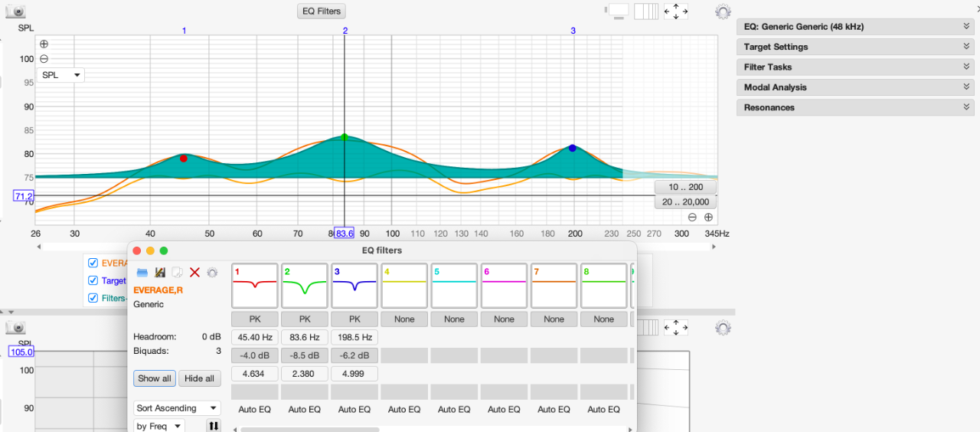
Task: Toggle the EVERAGE trace checkbox
Action: (x=93, y=263)
